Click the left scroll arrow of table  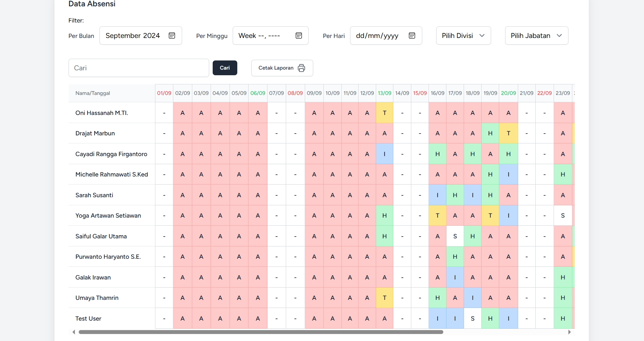pyautogui.click(x=73, y=332)
